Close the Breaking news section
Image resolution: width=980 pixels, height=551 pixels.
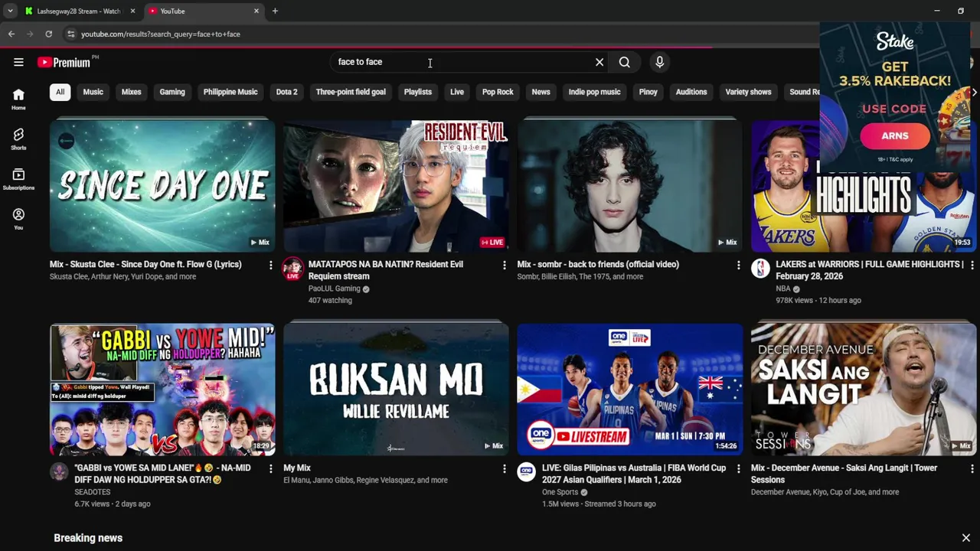pos(966,538)
